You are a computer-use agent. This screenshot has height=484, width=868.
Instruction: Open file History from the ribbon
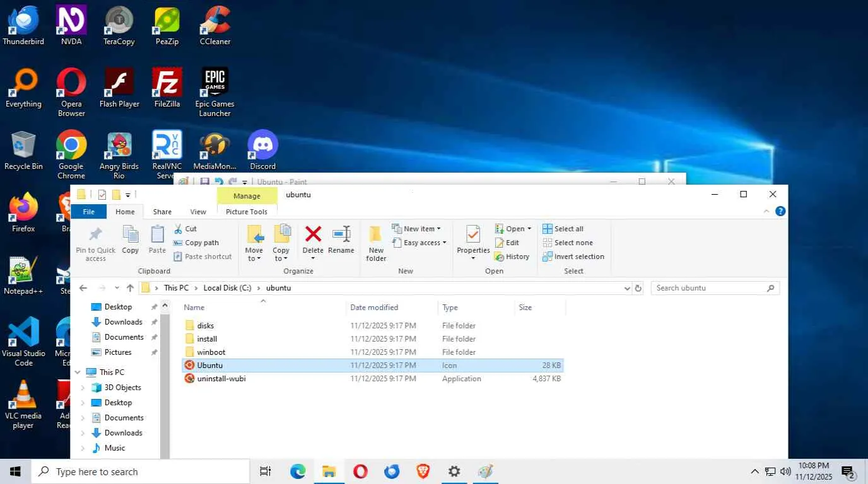pos(512,256)
